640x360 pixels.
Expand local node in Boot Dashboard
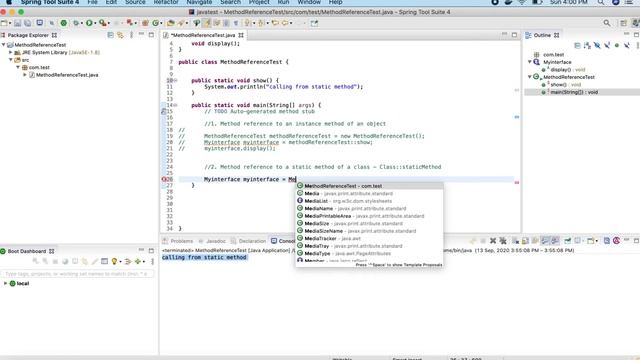pyautogui.click(x=5, y=283)
